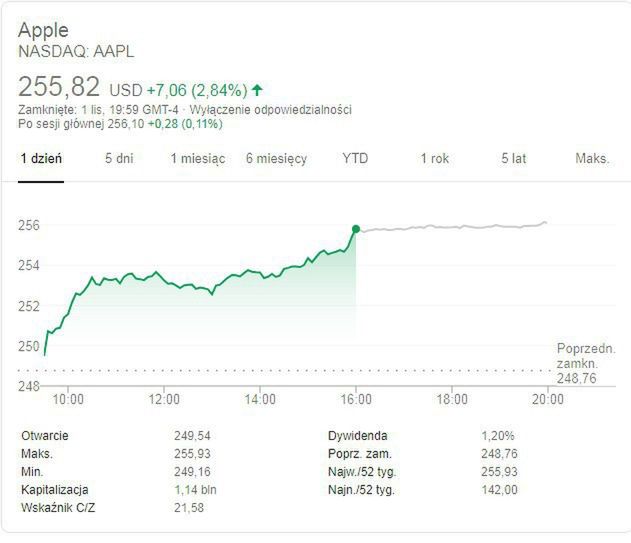The image size is (631, 543).
Task: Click the 255,82 price value
Action: point(60,87)
